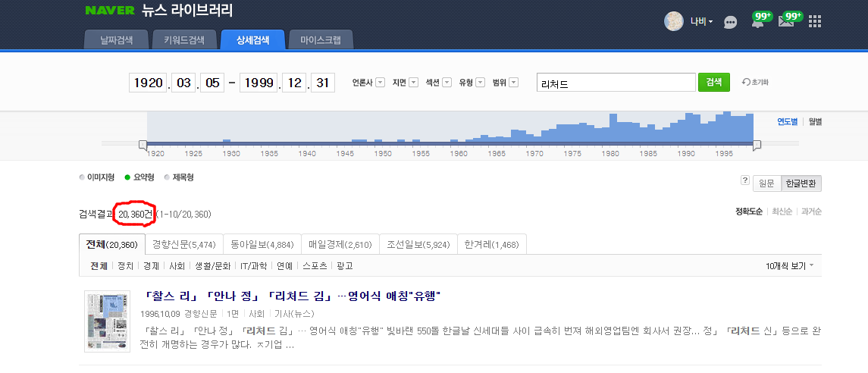Expand the 나비 account dropdown
This screenshot has width=868, height=373.
(x=701, y=22)
